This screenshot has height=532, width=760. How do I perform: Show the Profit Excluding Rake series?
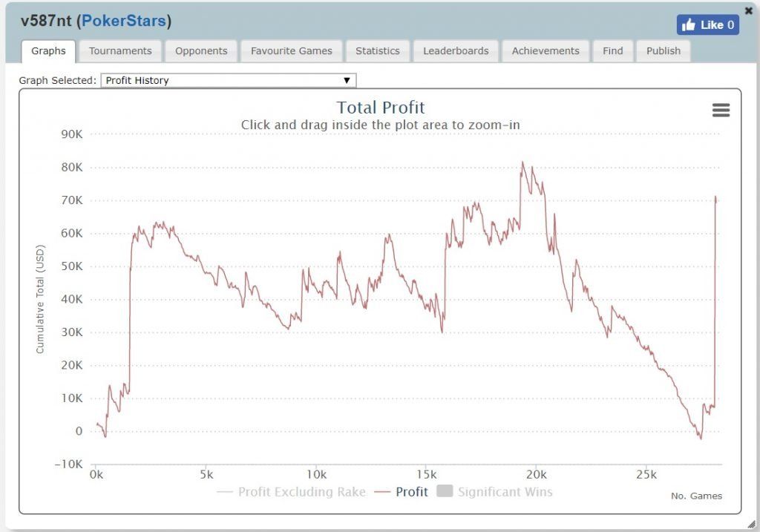(291, 492)
